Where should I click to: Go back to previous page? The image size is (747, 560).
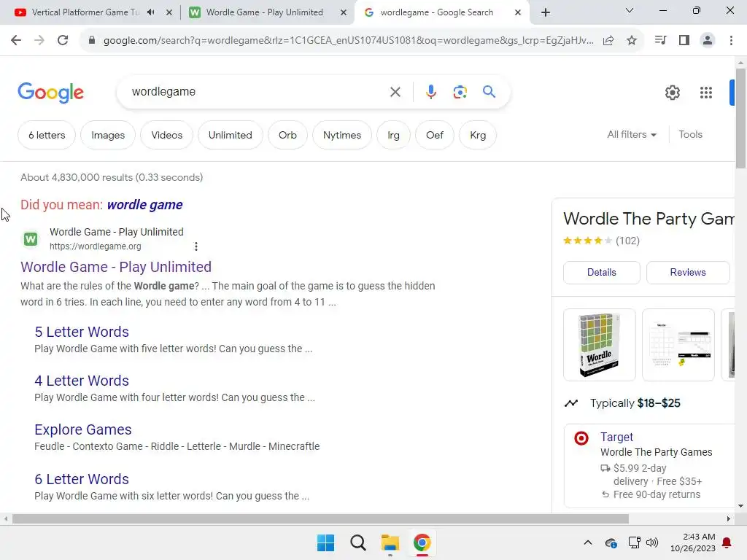coord(16,41)
